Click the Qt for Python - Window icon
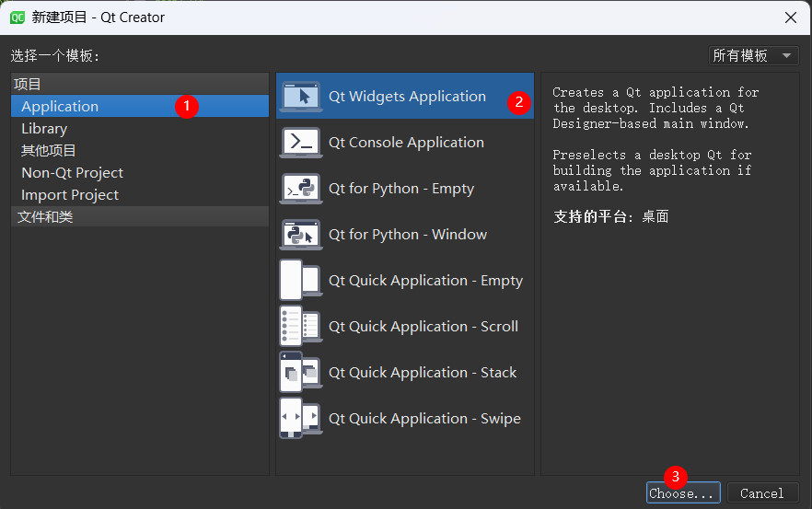The height and width of the screenshot is (509, 812). 301,235
